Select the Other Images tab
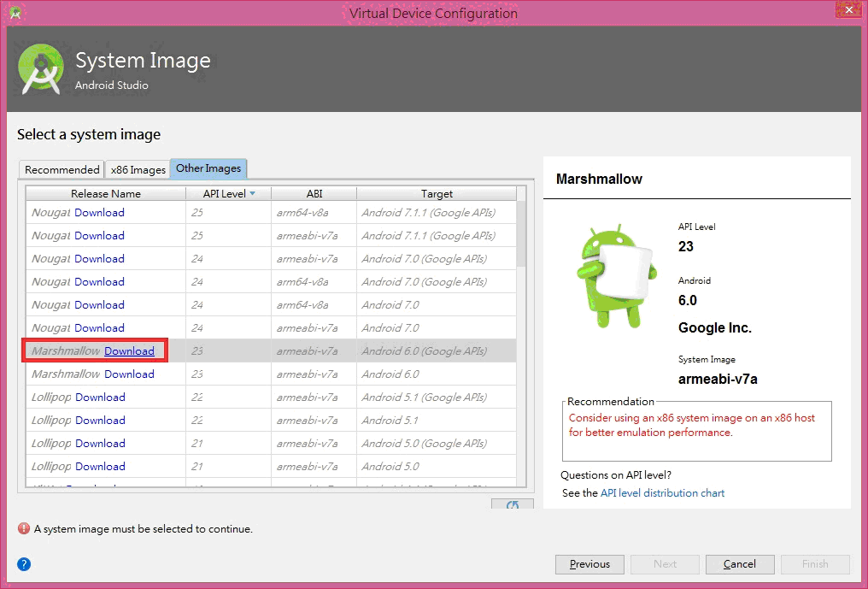The width and height of the screenshot is (868, 589). pos(208,168)
